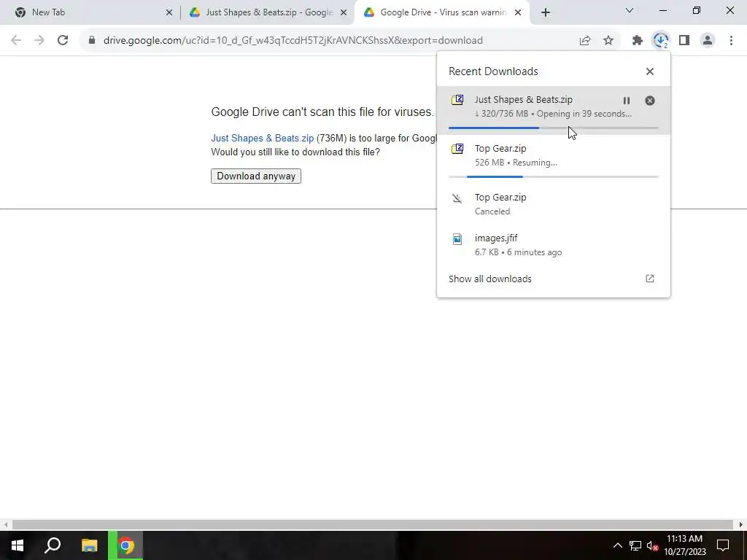Image resolution: width=747 pixels, height=560 pixels.
Task: Switch to Just Shapes & Beats.zip - Google tab
Action: (x=269, y=12)
